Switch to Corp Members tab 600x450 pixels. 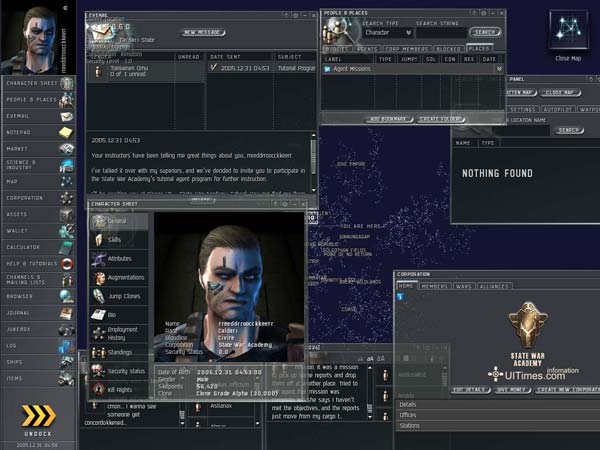click(x=407, y=49)
